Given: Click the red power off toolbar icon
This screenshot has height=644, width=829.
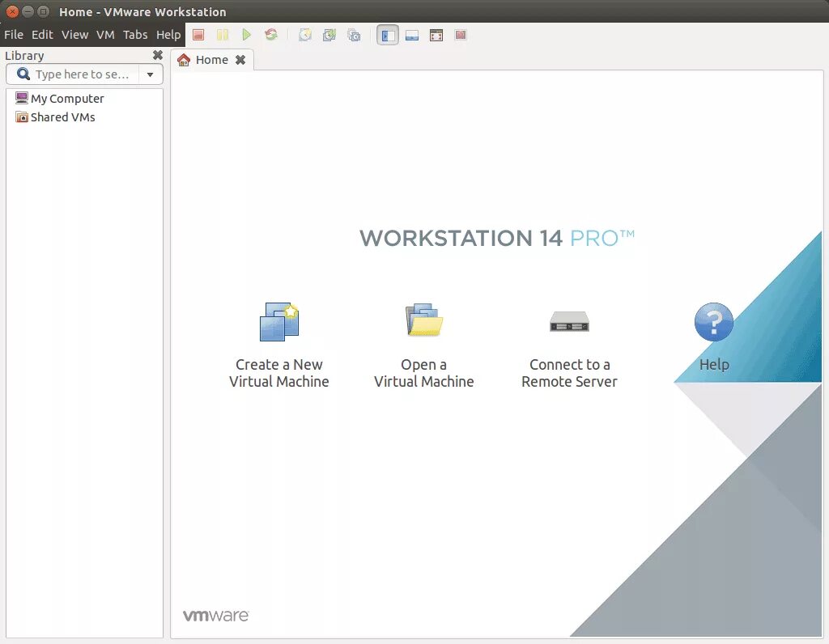Looking at the screenshot, I should (198, 35).
